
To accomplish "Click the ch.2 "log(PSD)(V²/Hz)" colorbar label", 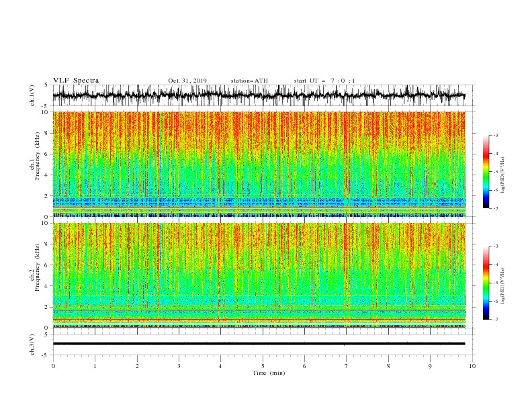I will pos(503,286).
